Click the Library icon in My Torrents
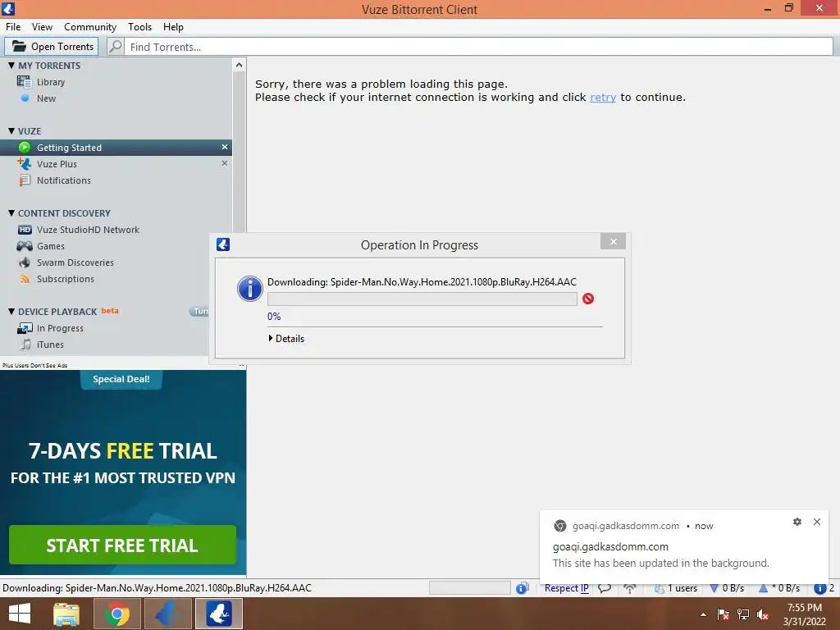The width and height of the screenshot is (840, 630). pos(24,81)
